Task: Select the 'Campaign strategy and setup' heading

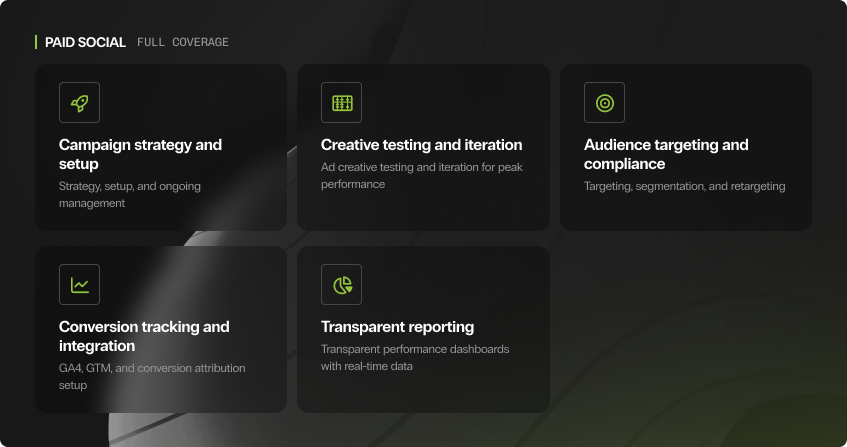Action: pyautogui.click(x=140, y=154)
